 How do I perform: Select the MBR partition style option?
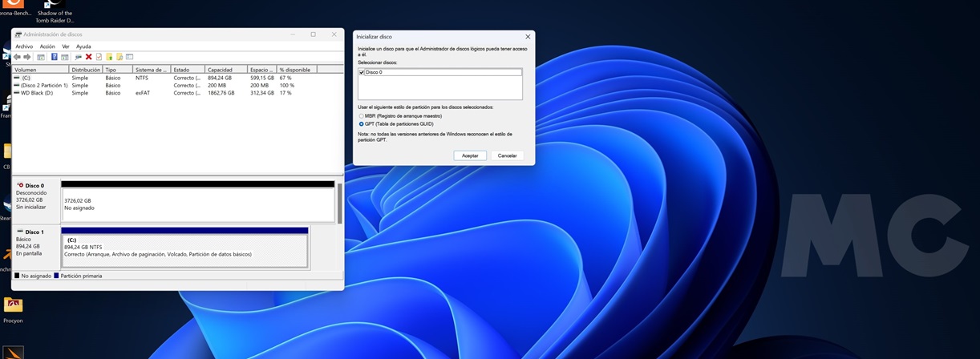coord(362,116)
